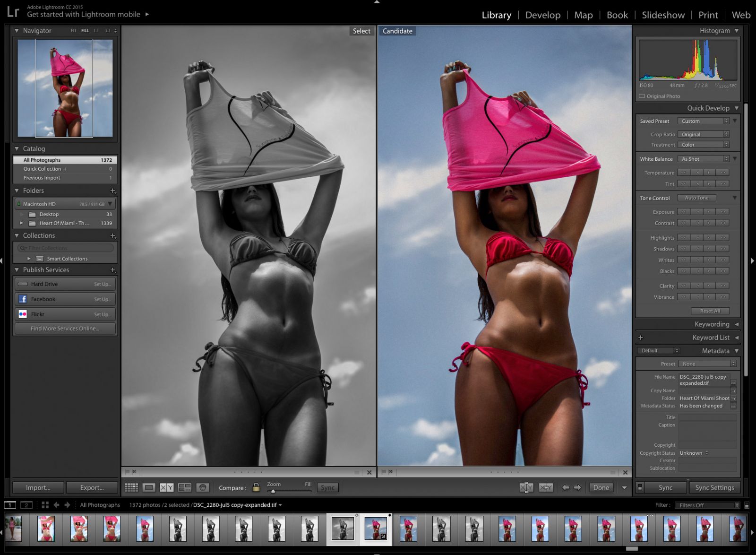756x555 pixels.
Task: Click the Make Select icon
Action: 546,487
